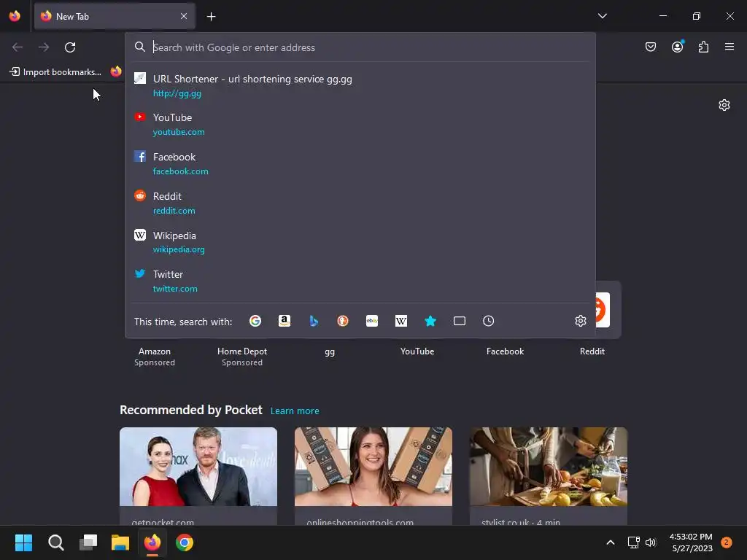Open the Windows Start menu
Viewport: 747px width, 560px height.
coord(23,542)
